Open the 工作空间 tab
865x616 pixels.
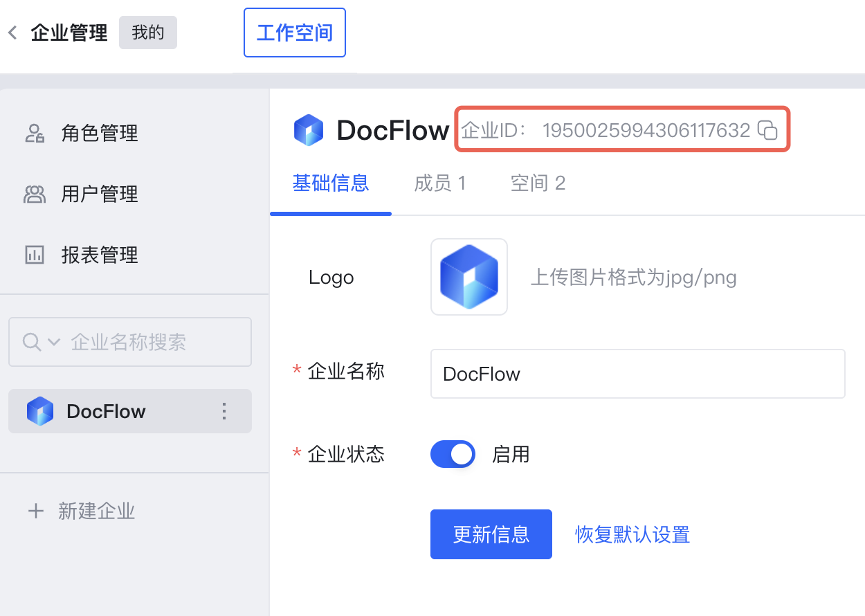(x=295, y=33)
